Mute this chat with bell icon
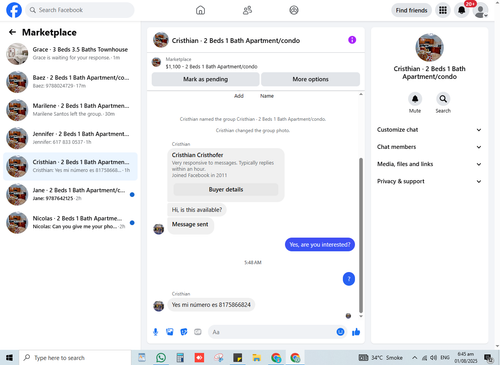The height and width of the screenshot is (365, 500). [415, 99]
